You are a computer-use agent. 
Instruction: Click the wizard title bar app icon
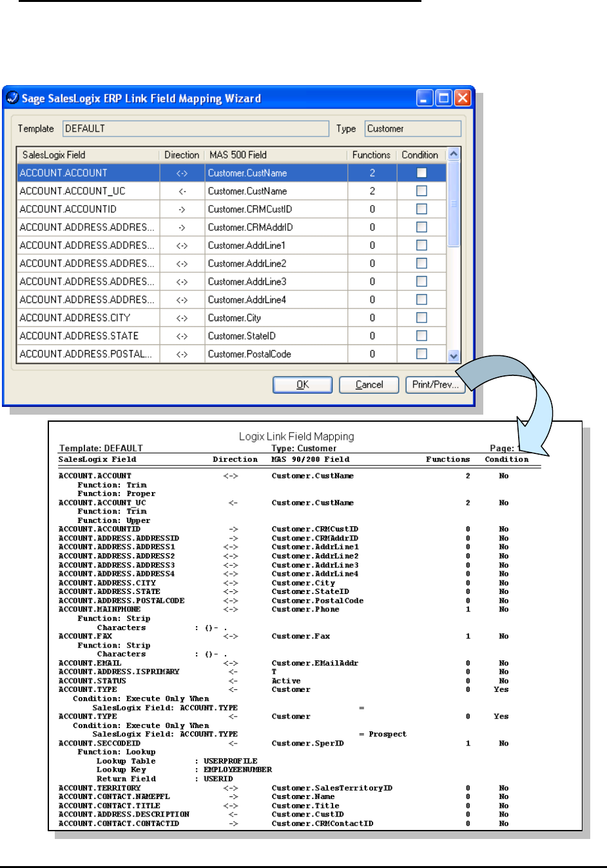12,98
